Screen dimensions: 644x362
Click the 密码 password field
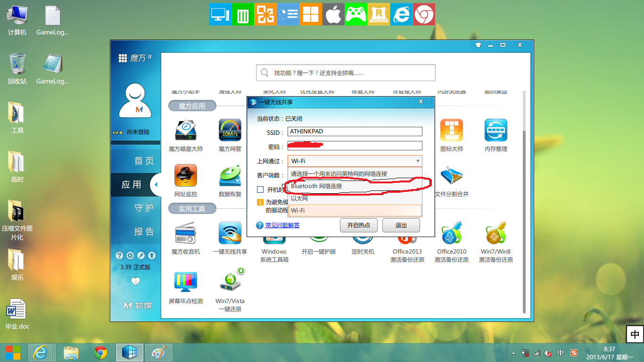pos(355,146)
